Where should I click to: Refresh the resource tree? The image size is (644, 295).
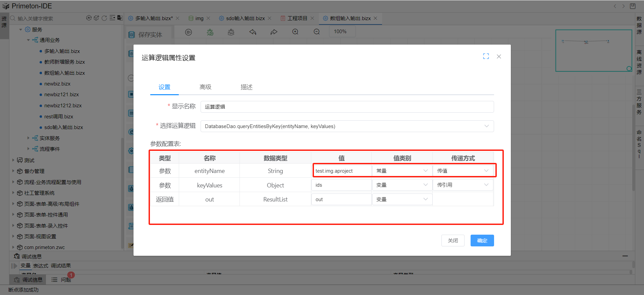(x=104, y=18)
